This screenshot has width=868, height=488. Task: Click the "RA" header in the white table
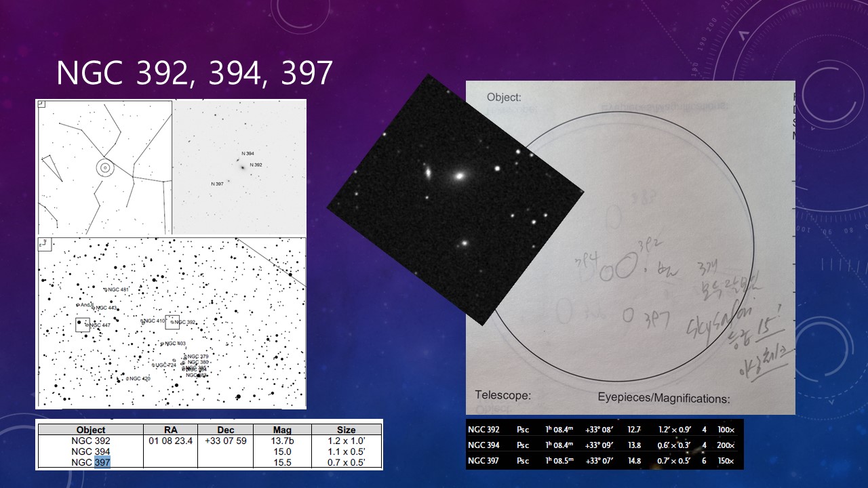pyautogui.click(x=171, y=430)
